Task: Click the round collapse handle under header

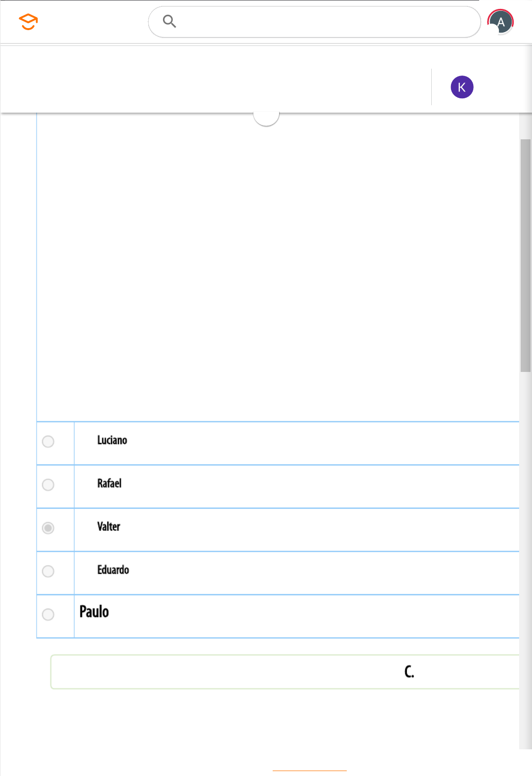Action: tap(266, 118)
